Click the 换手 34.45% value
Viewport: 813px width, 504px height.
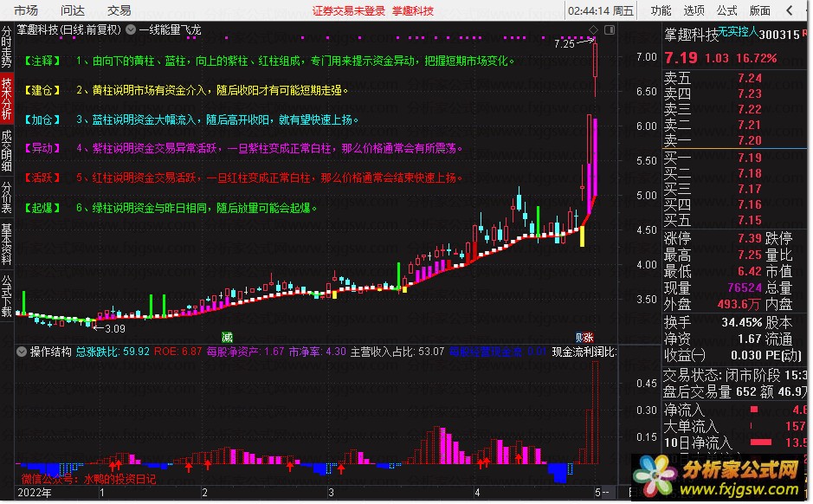click(x=741, y=322)
